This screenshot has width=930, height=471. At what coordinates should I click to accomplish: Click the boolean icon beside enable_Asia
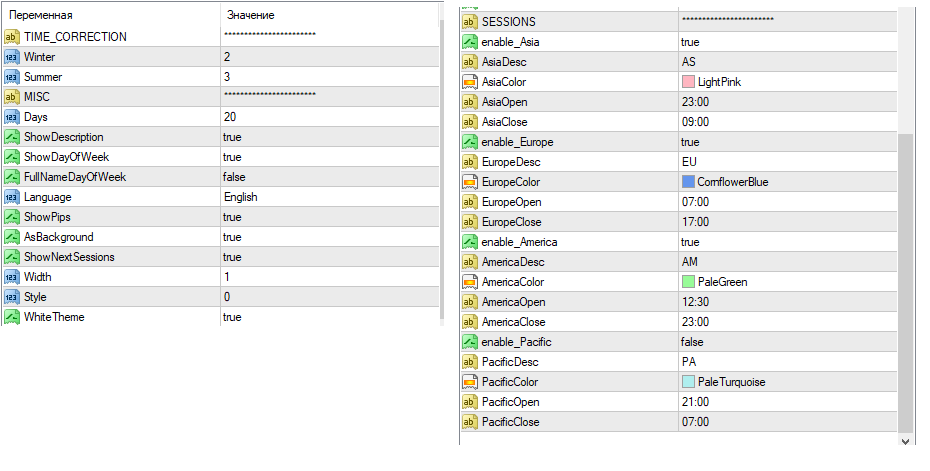470,42
